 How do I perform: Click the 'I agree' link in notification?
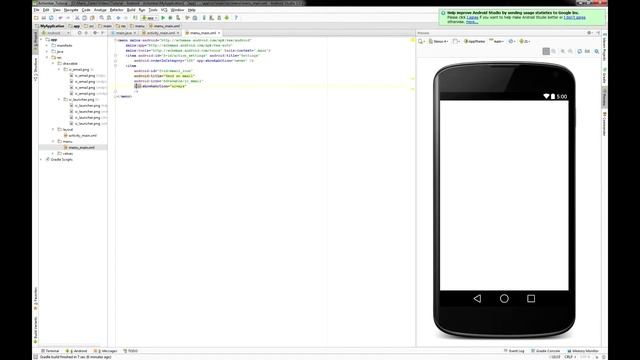(x=472, y=18)
